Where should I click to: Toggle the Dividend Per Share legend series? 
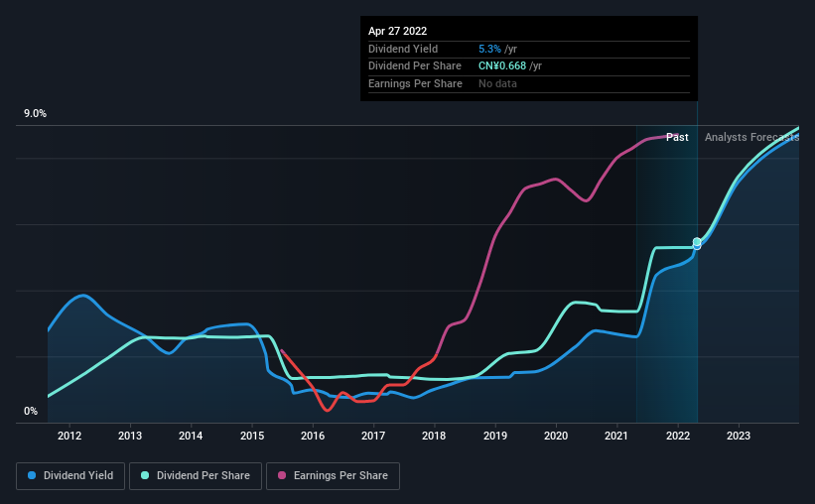196,476
